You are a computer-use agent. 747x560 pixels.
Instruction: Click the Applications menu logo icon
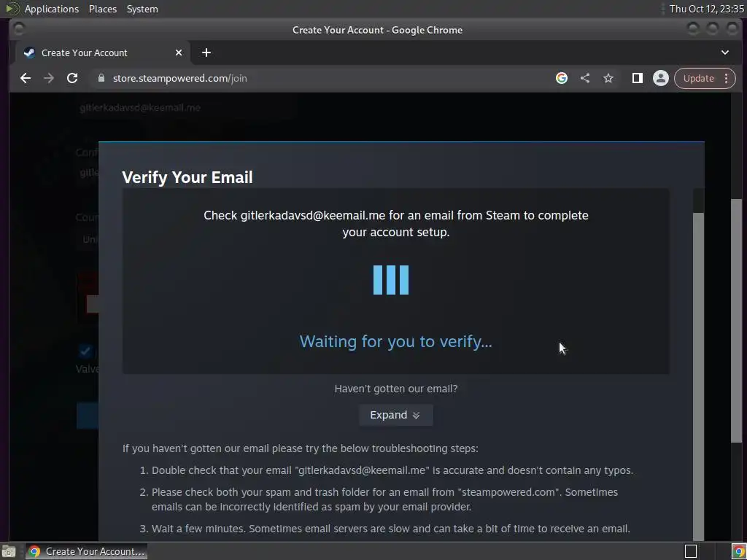coord(12,9)
